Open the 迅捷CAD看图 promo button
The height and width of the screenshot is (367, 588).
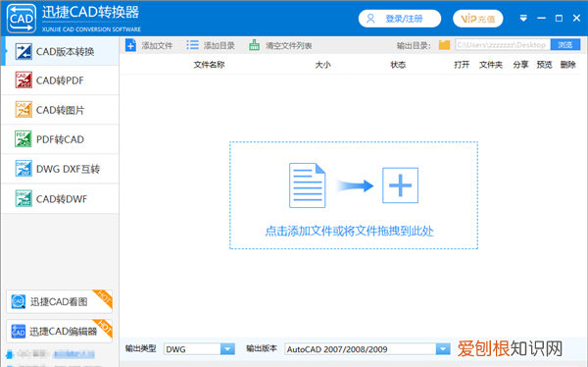59,301
